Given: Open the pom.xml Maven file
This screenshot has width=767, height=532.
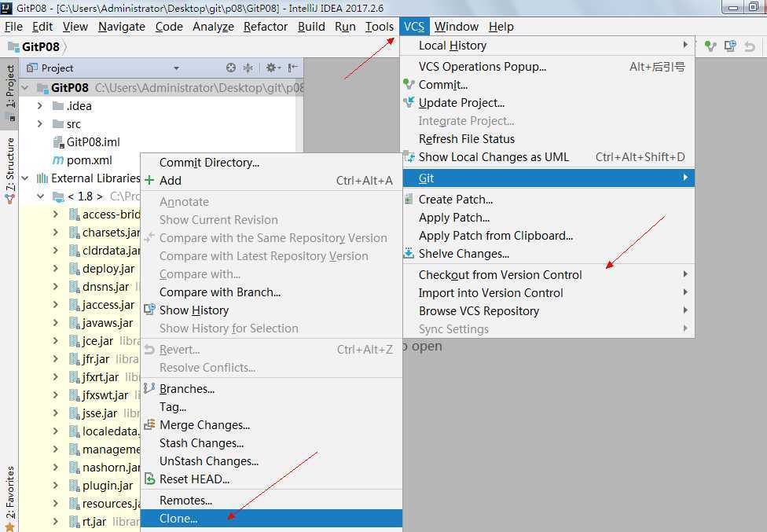Looking at the screenshot, I should pyautogui.click(x=89, y=160).
